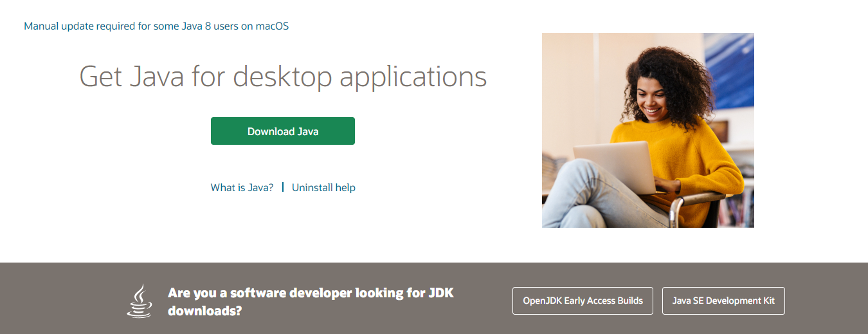Click the software developer JDK downloads question text
The width and height of the screenshot is (868, 334).
311,301
